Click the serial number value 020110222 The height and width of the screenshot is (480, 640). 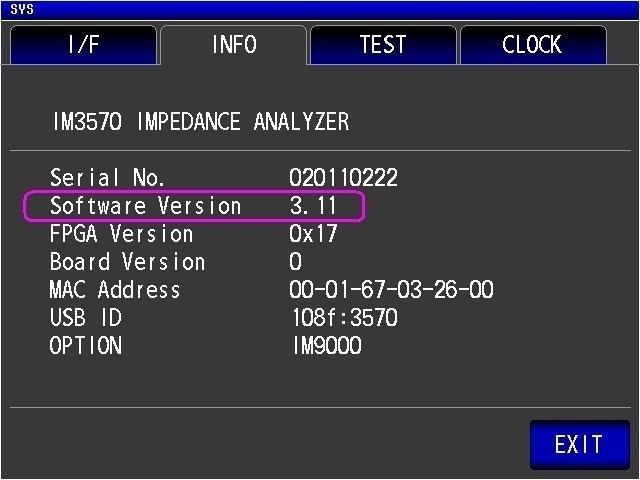click(x=343, y=178)
